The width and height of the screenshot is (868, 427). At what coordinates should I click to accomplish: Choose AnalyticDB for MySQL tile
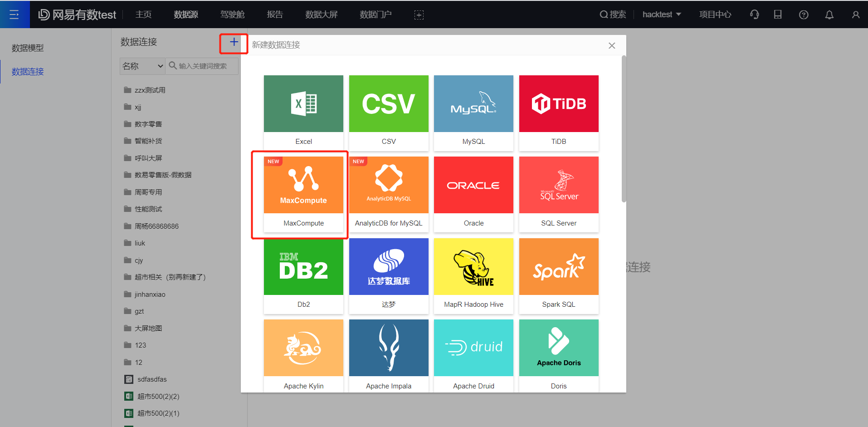pyautogui.click(x=389, y=195)
